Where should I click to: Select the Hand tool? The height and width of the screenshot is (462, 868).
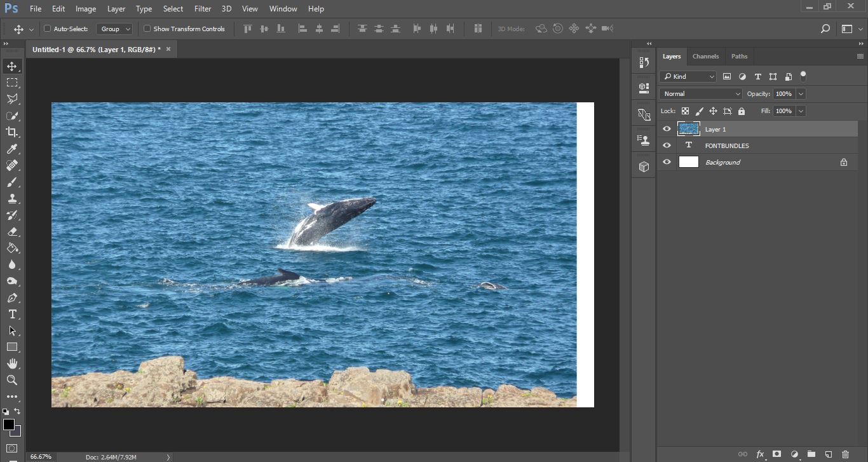(12, 363)
